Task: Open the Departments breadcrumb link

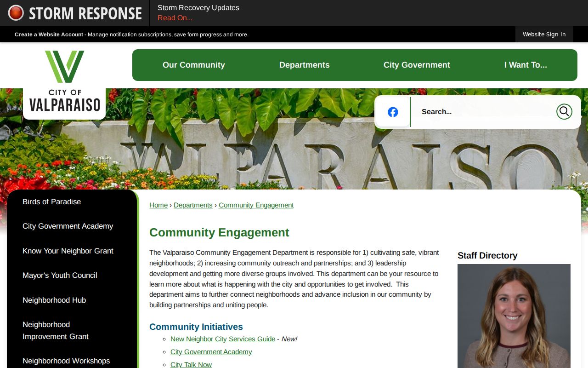Action: click(193, 205)
